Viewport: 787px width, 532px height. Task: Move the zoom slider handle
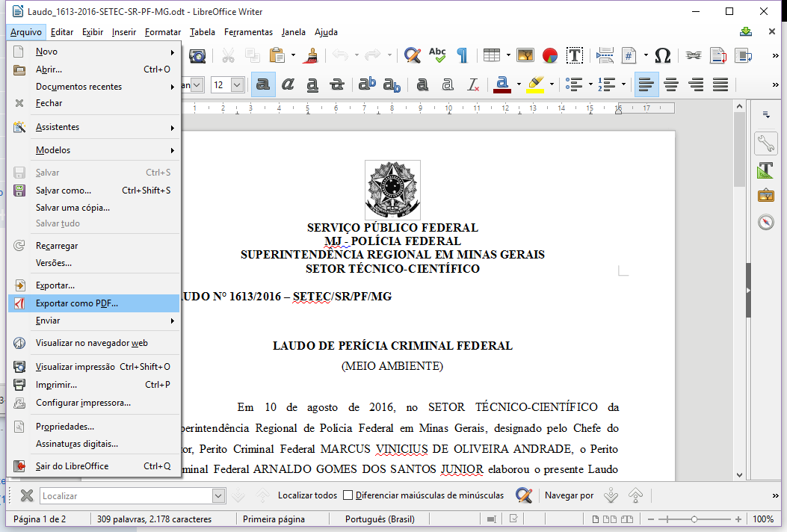(694, 519)
